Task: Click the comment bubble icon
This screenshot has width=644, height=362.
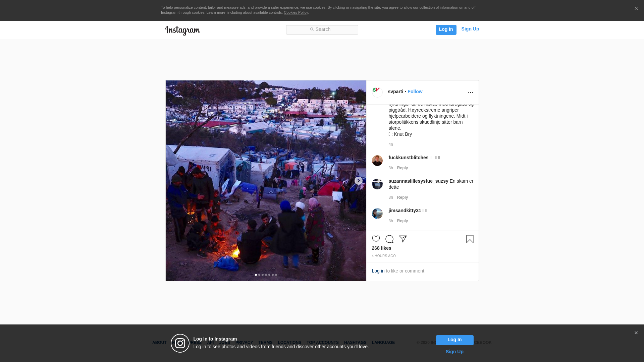Action: point(389,239)
